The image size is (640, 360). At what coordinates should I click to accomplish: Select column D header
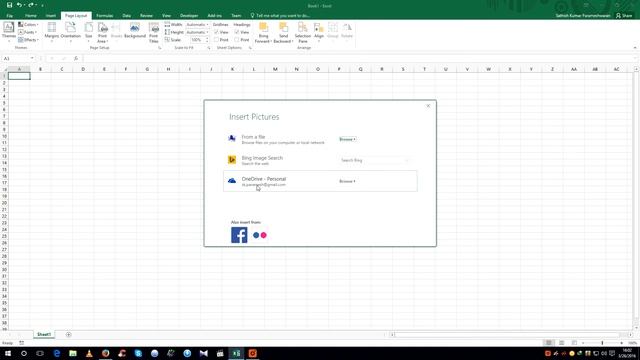(x=83, y=69)
